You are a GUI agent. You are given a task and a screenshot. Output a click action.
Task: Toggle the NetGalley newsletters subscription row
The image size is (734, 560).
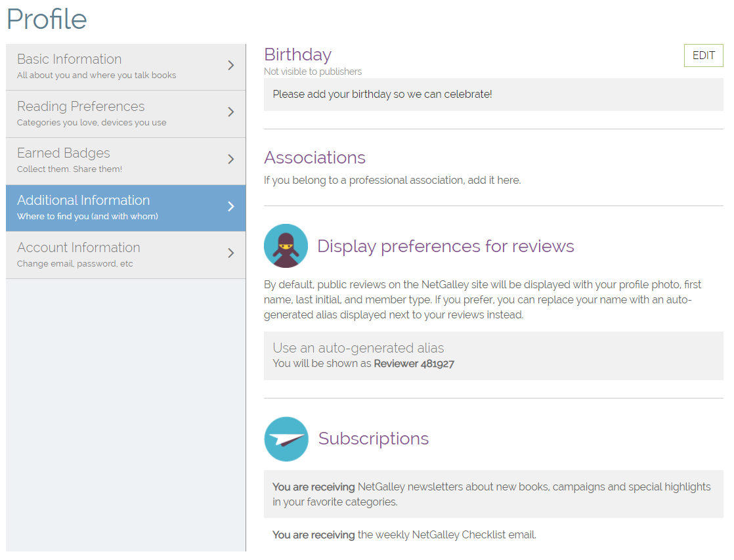click(x=493, y=494)
